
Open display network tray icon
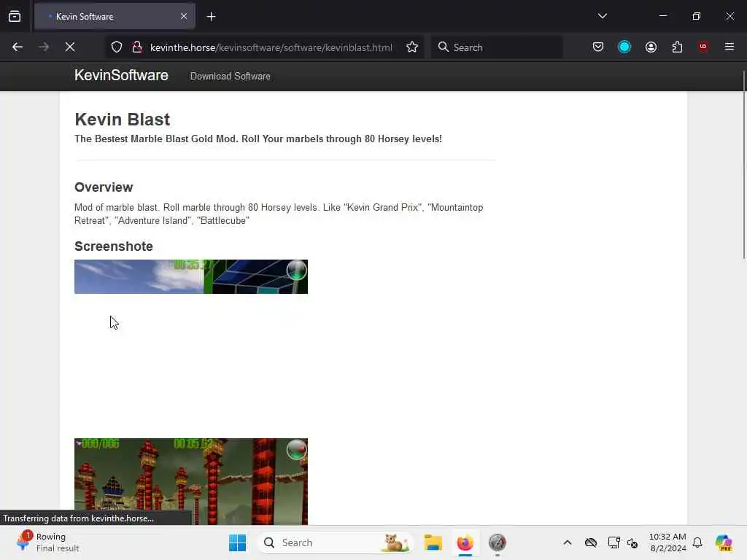(614, 542)
